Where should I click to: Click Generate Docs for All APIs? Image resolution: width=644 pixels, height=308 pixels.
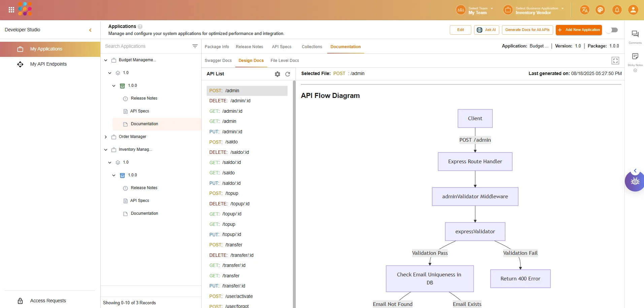(x=527, y=30)
